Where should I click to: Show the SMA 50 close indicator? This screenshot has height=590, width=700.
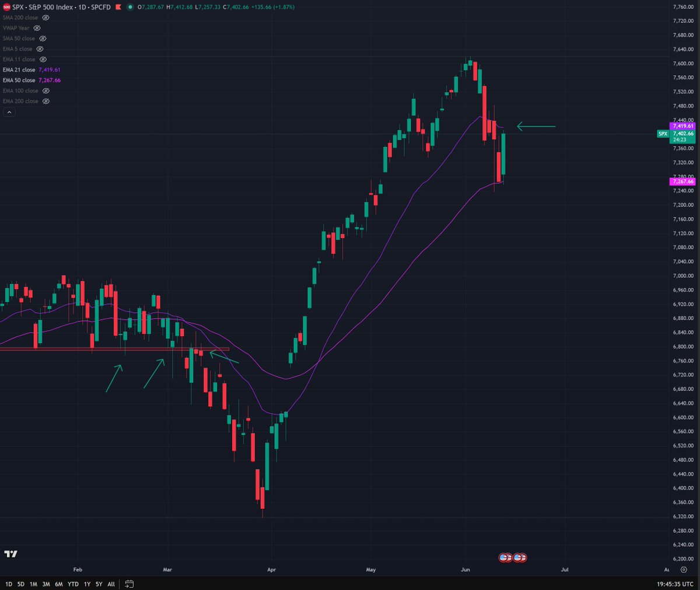point(43,39)
